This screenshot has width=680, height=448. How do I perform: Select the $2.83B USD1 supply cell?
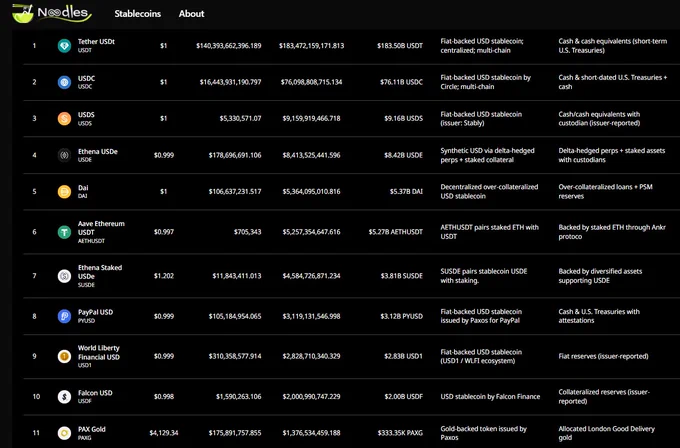403,356
